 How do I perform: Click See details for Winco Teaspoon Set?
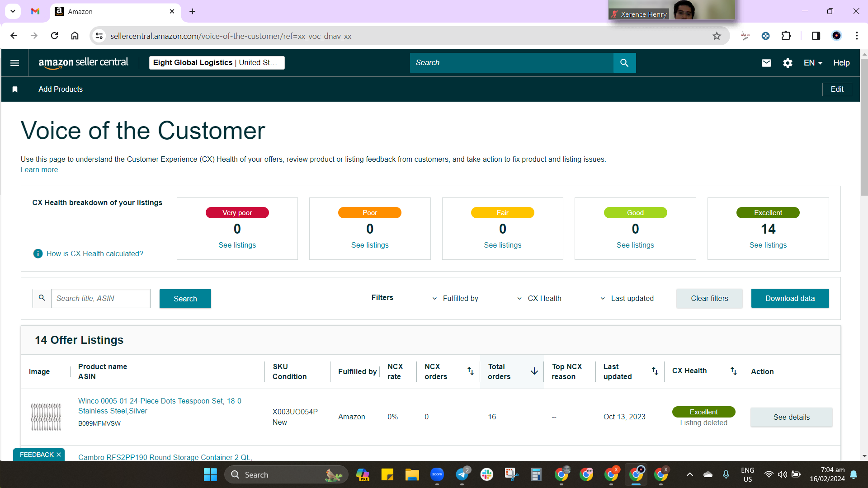tap(791, 417)
